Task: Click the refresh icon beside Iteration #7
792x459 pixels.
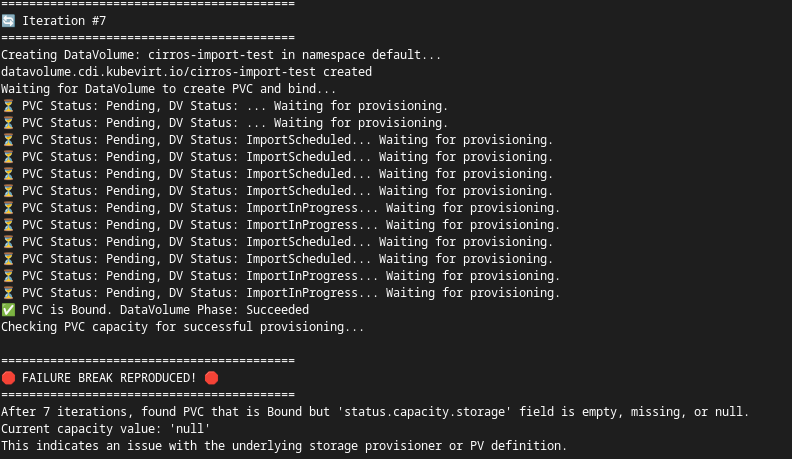Action: pos(8,21)
